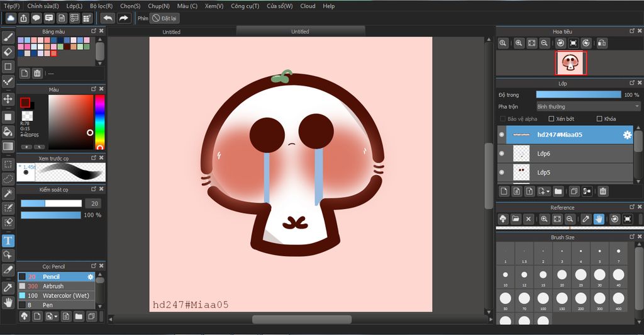Open the Cửa sổ(W) menu
644x335 pixels.
pos(279,6)
